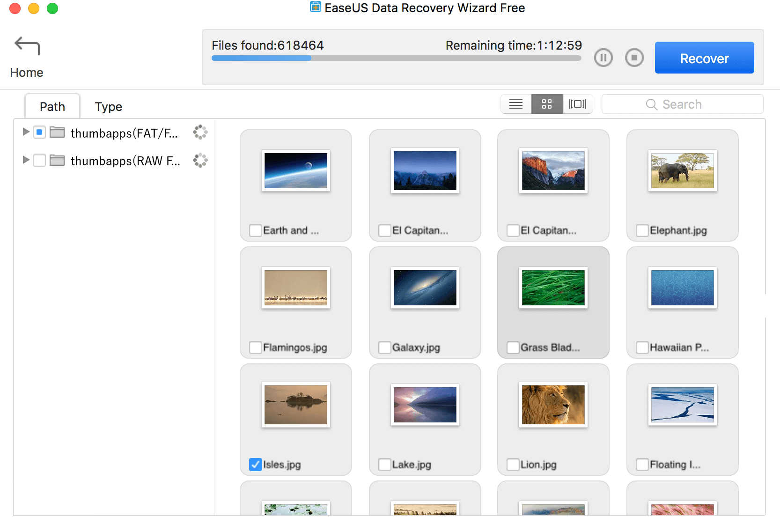Viewport: 780px width, 532px height.
Task: Select the Hawaiian P... thumbnail
Action: 683,288
